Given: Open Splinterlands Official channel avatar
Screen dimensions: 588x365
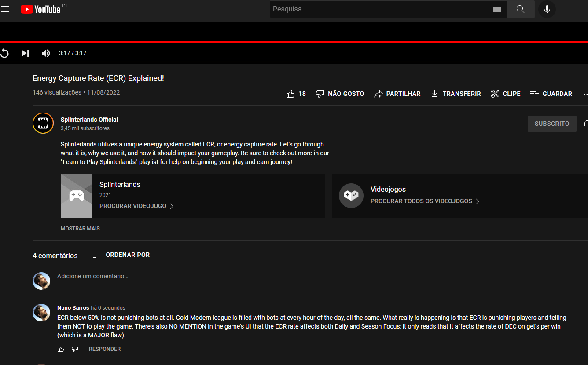Looking at the screenshot, I should click(x=43, y=123).
